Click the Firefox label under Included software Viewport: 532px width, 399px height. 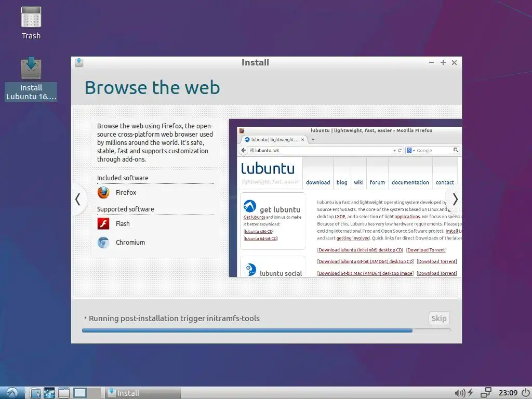point(126,192)
